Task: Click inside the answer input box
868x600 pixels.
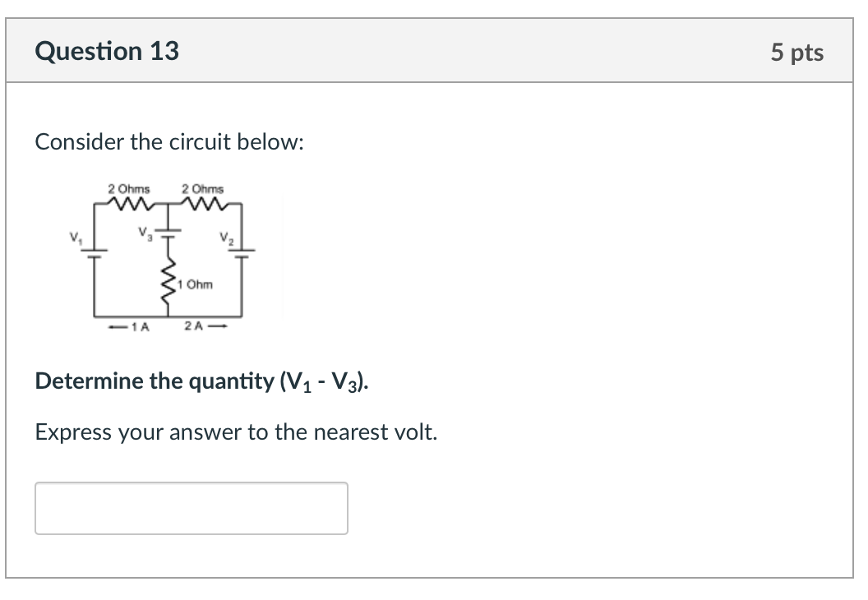Action: click(191, 507)
